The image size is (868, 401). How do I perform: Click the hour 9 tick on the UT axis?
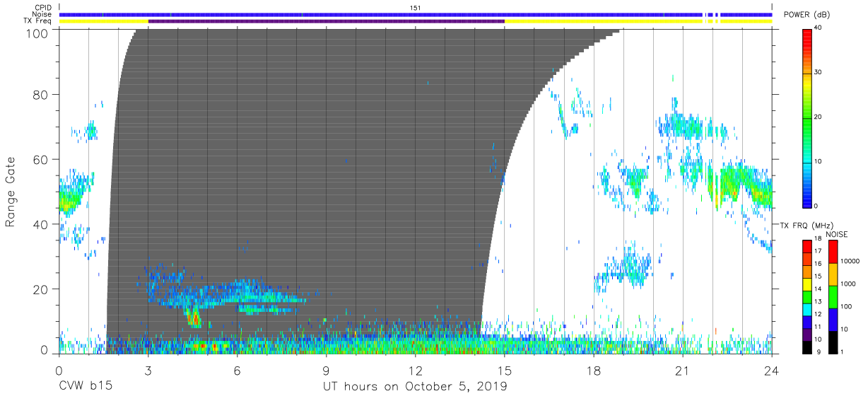click(326, 370)
